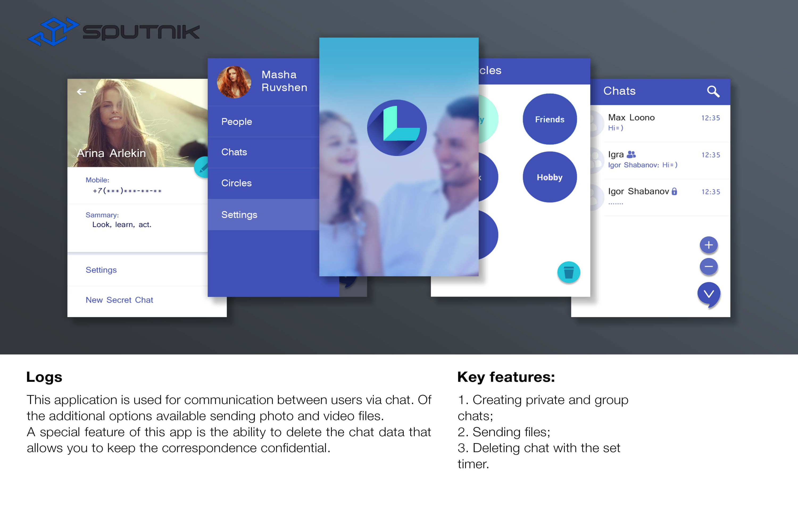798x532 pixels.
Task: Open People in the side menu
Action: click(x=263, y=122)
